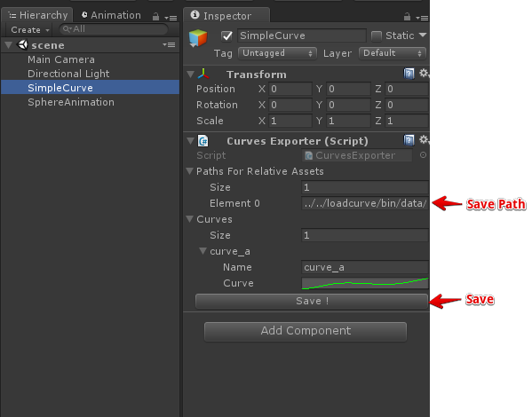Open the Create dropdown in Hierarchy
The width and height of the screenshot is (532, 417).
(x=29, y=30)
